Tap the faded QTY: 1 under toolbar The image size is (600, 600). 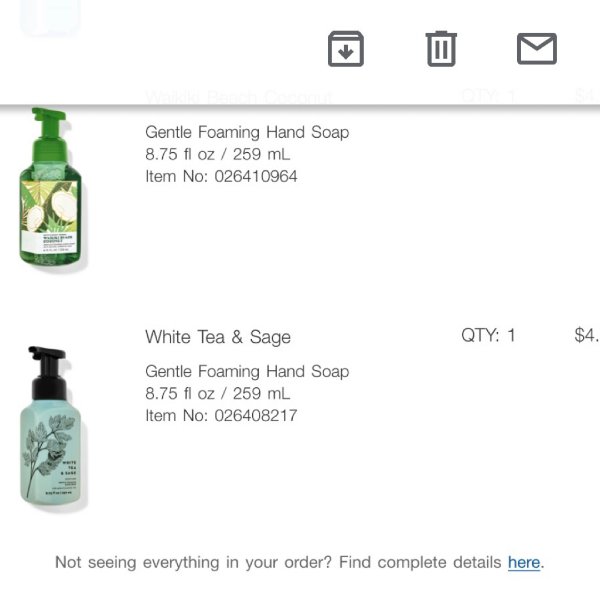point(488,96)
